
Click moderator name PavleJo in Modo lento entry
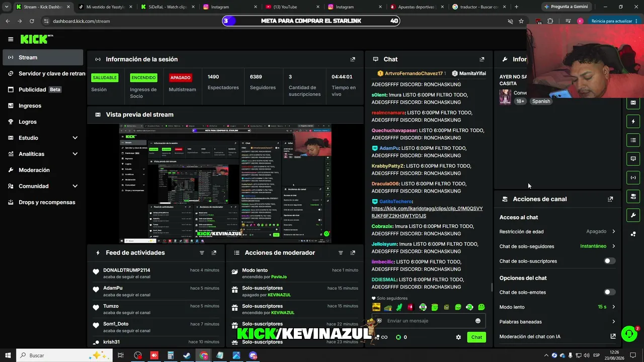point(279,277)
